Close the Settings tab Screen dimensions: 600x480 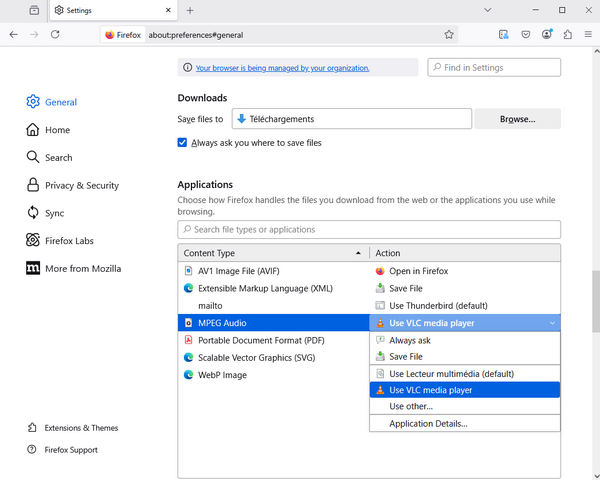coord(168,10)
